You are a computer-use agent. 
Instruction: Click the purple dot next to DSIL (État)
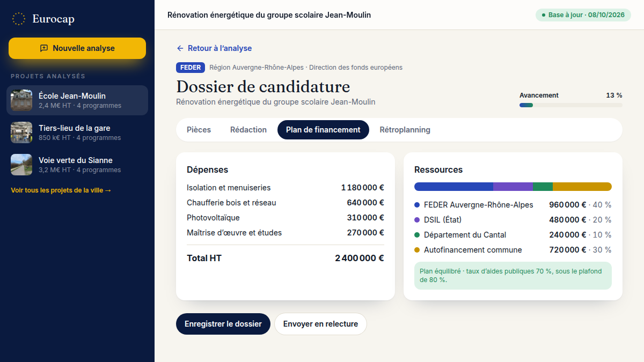pos(417,220)
